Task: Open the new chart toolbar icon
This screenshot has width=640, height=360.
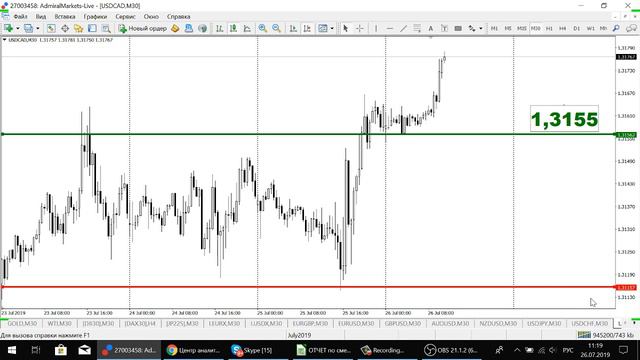Action: [x=8, y=28]
